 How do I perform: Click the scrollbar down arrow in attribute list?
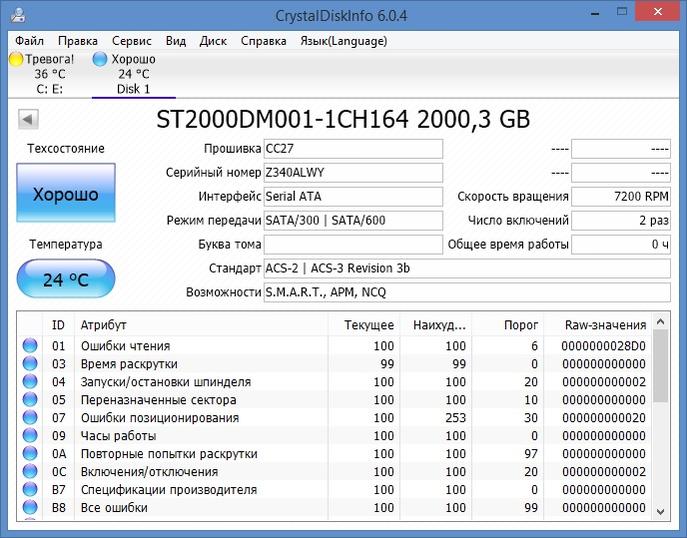[661, 511]
